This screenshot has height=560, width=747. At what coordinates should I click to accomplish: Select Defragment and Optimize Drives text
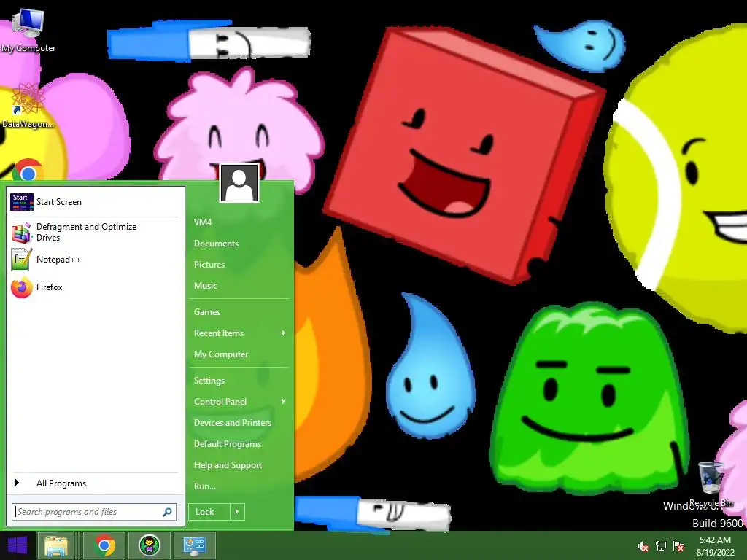tap(87, 233)
